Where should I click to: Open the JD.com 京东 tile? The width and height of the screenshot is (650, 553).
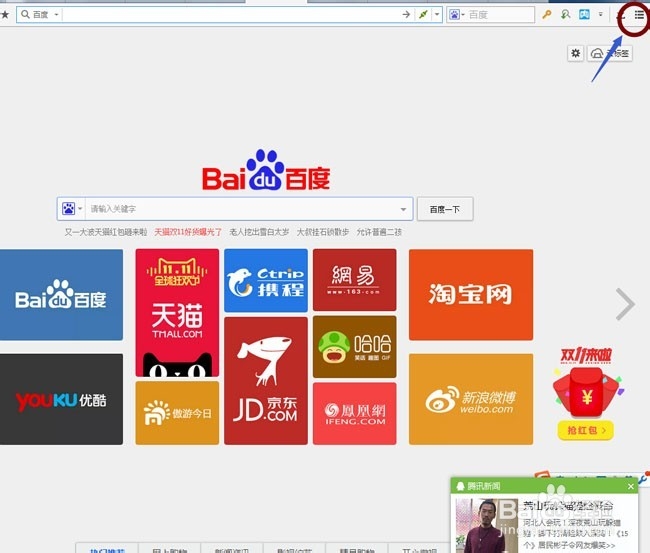(266, 381)
